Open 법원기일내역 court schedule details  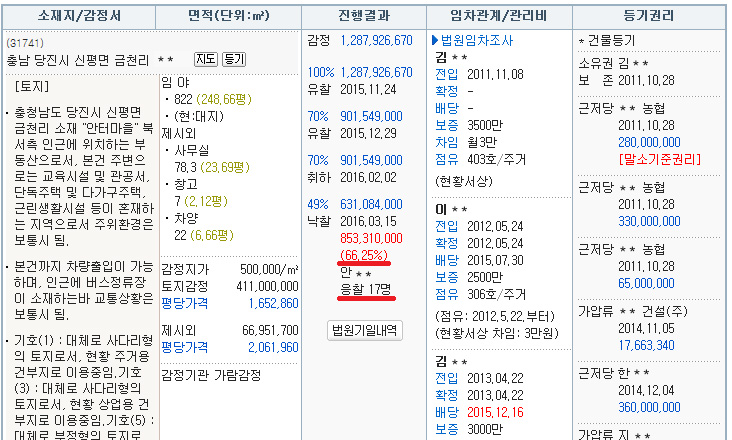pyautogui.click(x=365, y=330)
